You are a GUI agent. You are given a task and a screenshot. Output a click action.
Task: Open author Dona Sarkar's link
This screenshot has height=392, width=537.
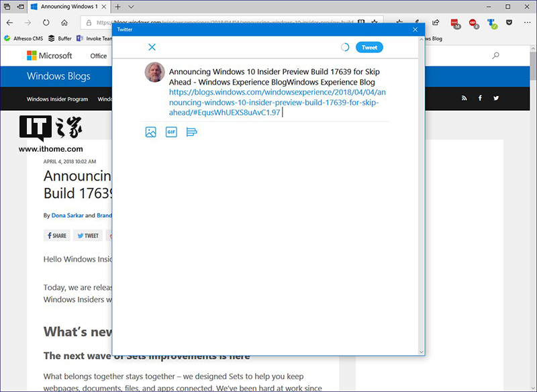tap(68, 215)
